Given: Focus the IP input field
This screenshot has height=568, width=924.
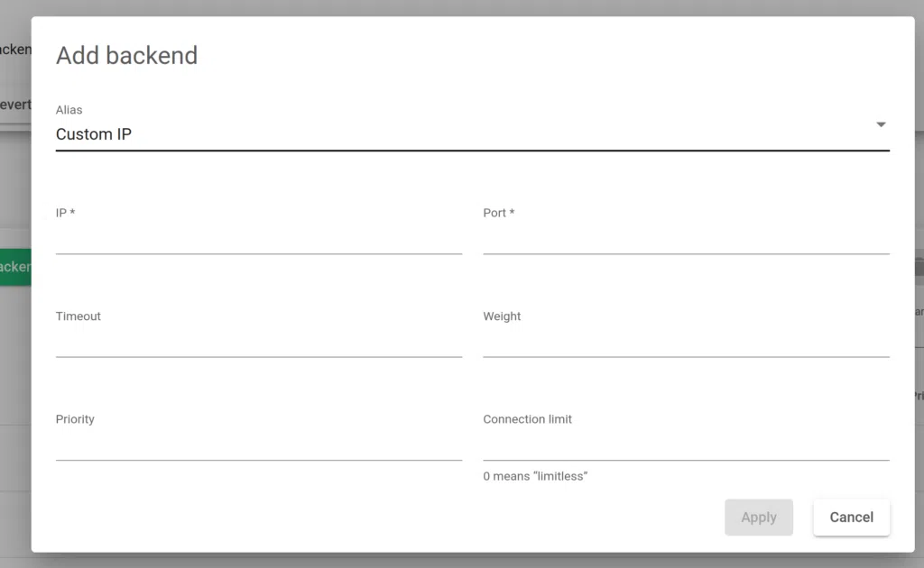Looking at the screenshot, I should [x=258, y=240].
